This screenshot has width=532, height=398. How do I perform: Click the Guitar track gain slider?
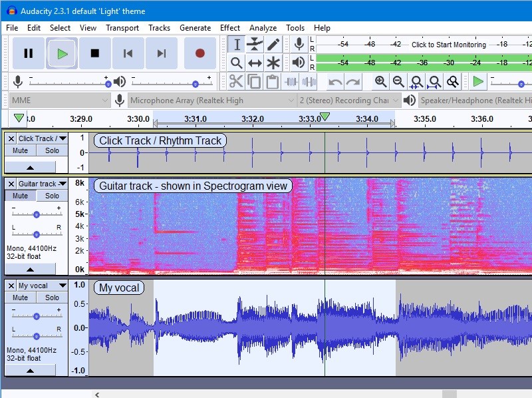coord(37,214)
